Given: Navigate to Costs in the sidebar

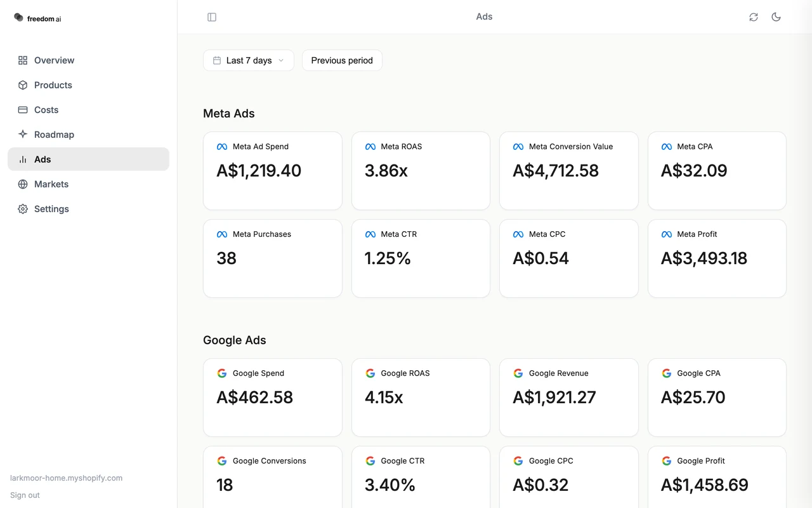Looking at the screenshot, I should pyautogui.click(x=88, y=110).
